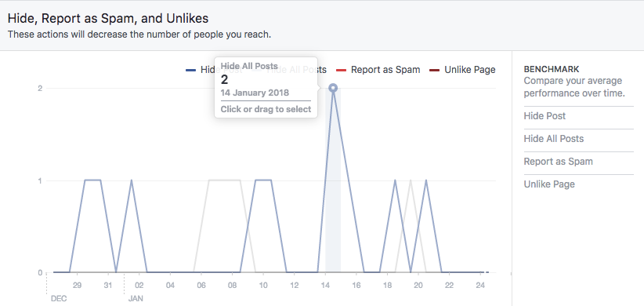The image size is (644, 306).
Task: Click the 24 date label on axis
Action: click(480, 286)
